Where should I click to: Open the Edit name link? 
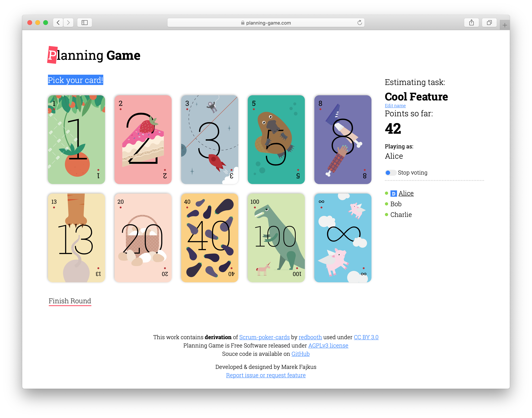click(395, 105)
